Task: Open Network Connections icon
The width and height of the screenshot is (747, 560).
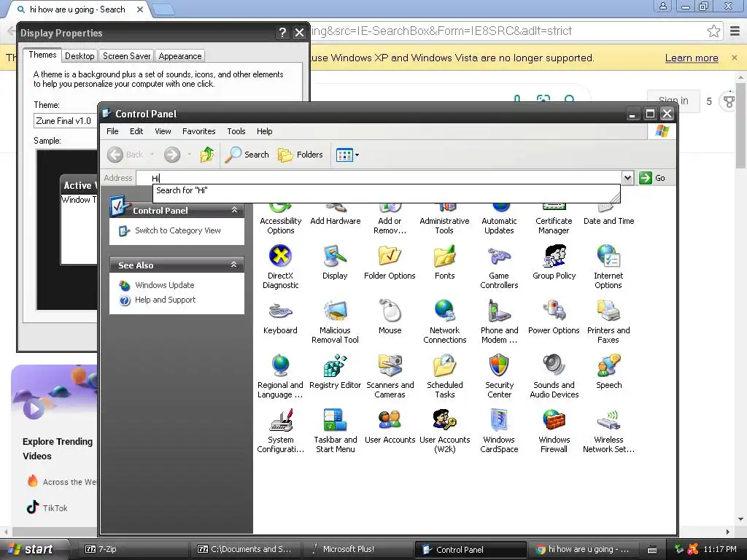Action: coord(444,311)
